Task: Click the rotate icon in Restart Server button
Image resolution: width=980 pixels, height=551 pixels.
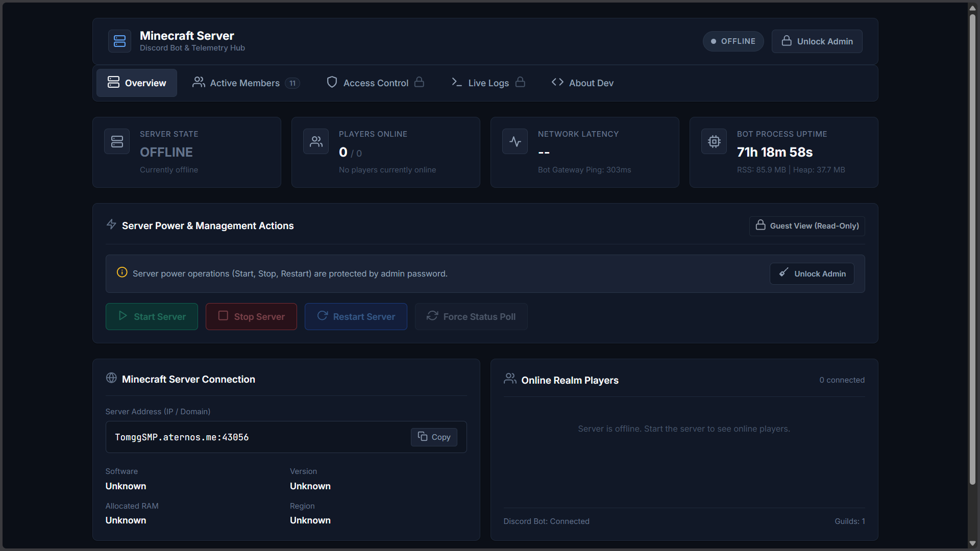Action: coord(322,316)
